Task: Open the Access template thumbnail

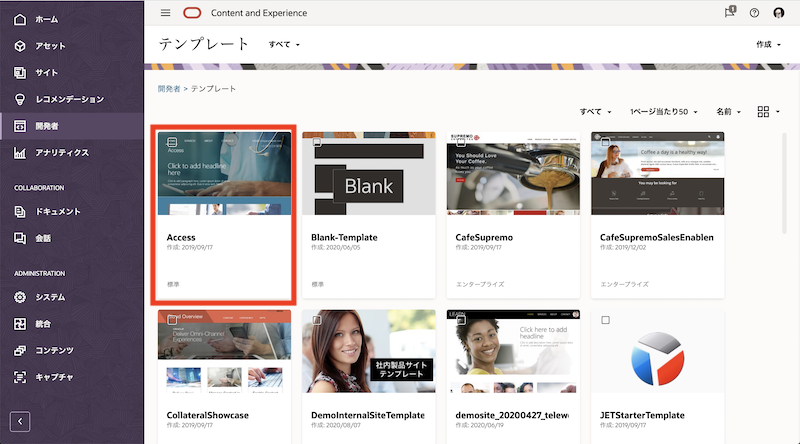Action: [x=223, y=174]
